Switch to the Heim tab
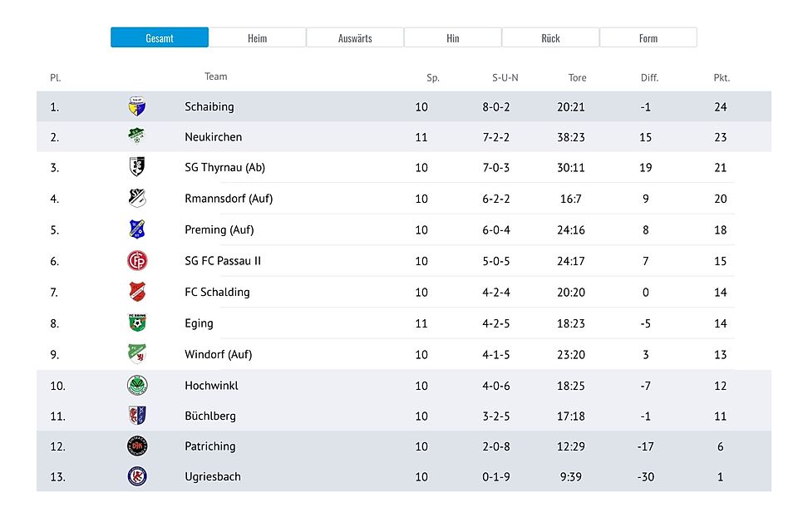The width and height of the screenshot is (798, 532). tap(258, 38)
